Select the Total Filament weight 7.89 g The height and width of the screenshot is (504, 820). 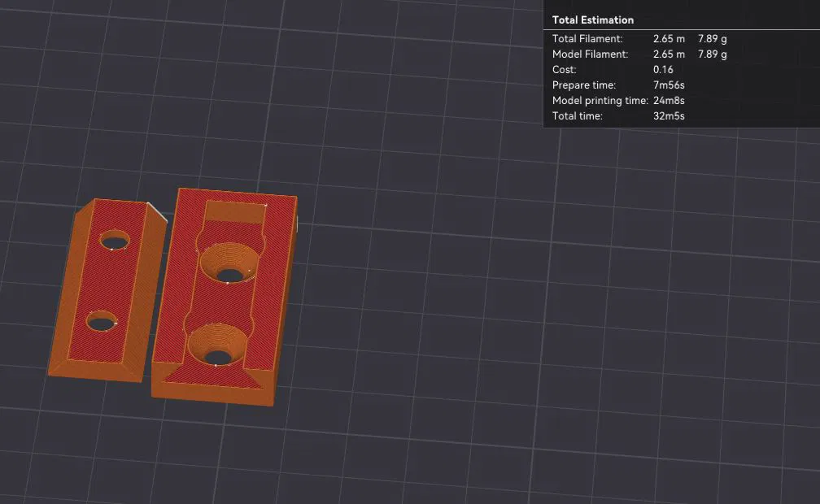pos(713,39)
